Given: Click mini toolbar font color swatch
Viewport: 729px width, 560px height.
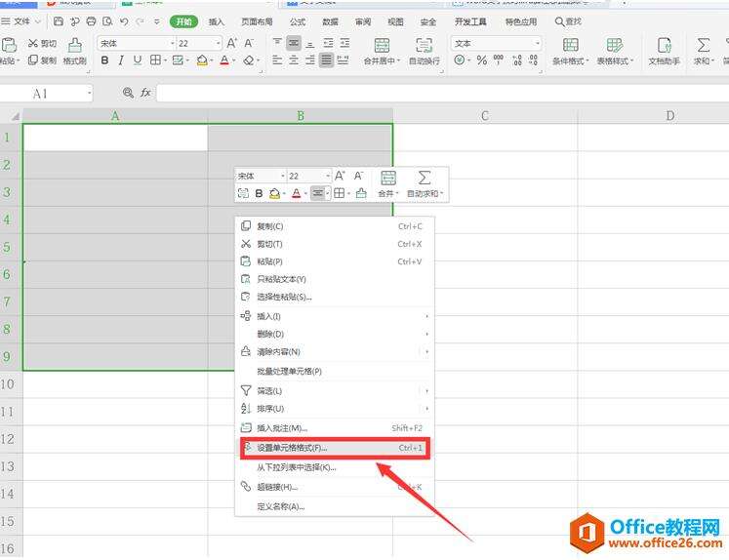Looking at the screenshot, I should pos(296,193).
